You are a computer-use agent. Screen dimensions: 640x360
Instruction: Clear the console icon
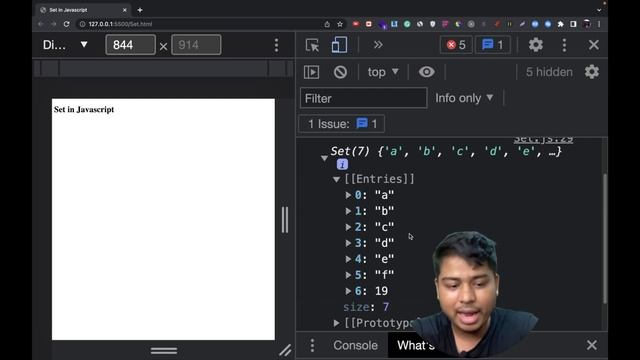pyautogui.click(x=340, y=72)
